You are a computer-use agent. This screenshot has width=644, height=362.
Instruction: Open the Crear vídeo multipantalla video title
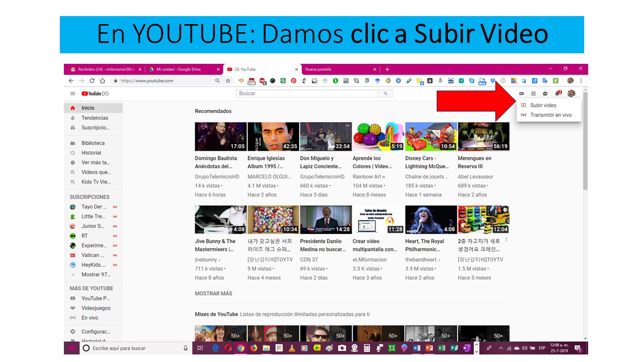coord(375,245)
